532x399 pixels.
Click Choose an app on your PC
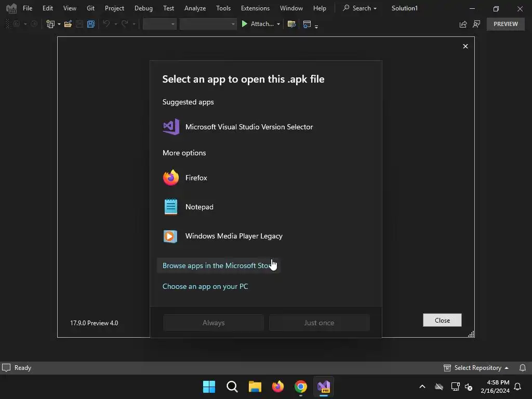pyautogui.click(x=205, y=286)
